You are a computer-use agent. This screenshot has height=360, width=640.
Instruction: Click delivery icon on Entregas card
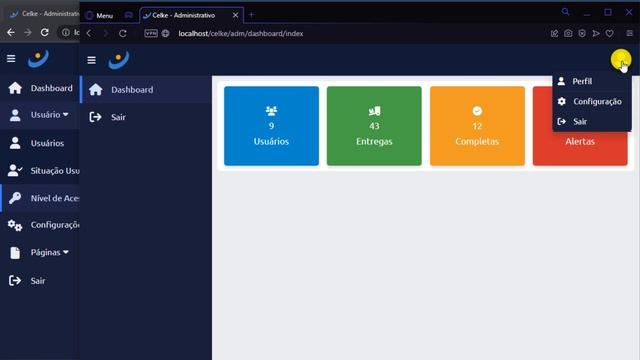[x=374, y=111]
